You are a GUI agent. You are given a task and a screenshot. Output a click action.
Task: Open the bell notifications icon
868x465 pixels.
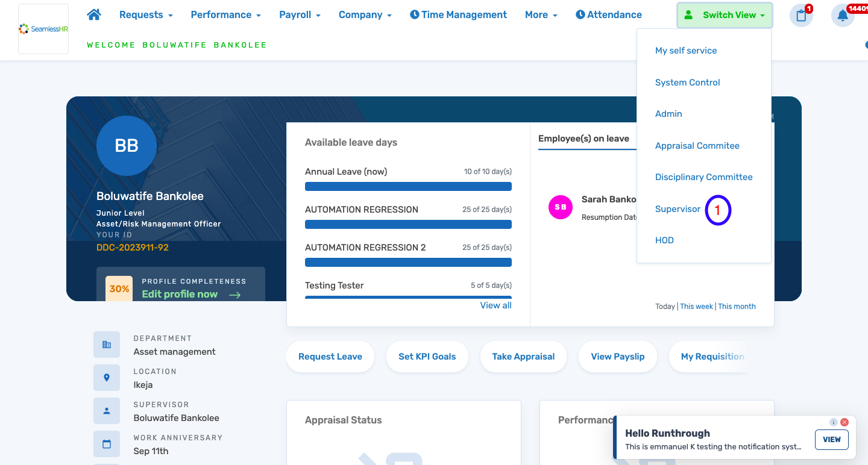tap(842, 14)
